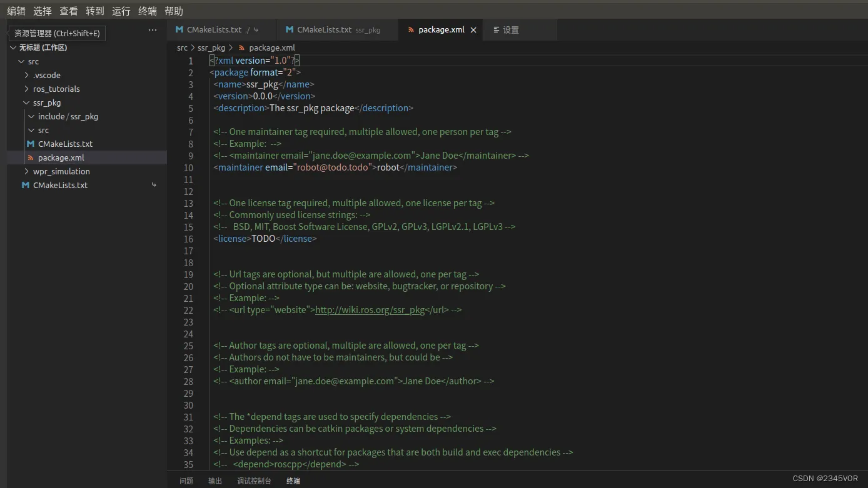Image resolution: width=868 pixels, height=488 pixels.
Task: Click the 'Commonly used license strings' comment
Action: (291, 215)
